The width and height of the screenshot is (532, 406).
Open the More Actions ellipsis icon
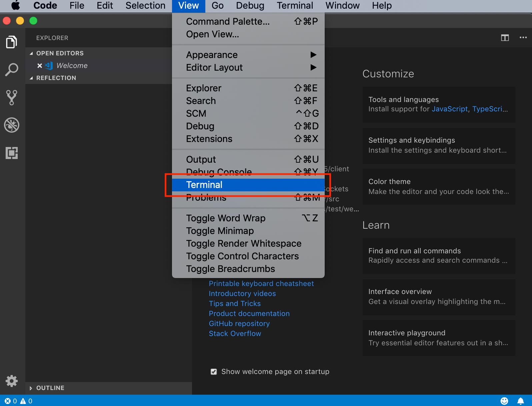523,38
